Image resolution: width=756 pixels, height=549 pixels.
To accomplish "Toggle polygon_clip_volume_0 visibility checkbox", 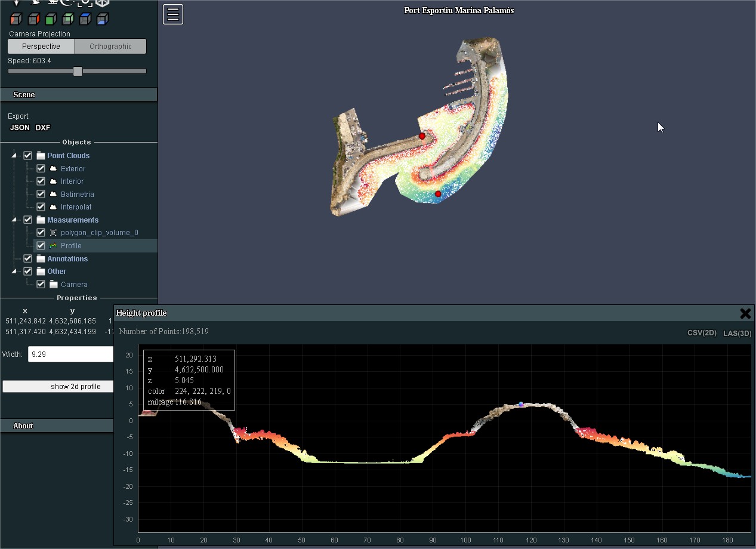I will pyautogui.click(x=41, y=233).
